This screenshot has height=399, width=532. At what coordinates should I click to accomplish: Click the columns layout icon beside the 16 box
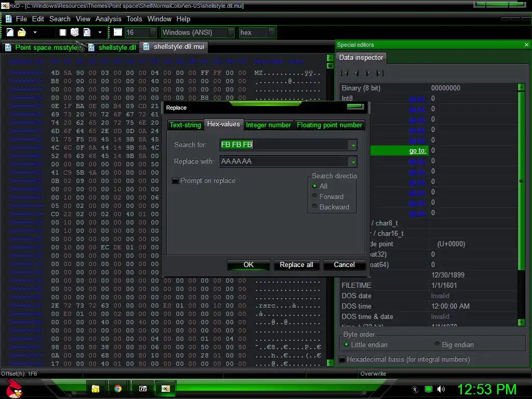[x=118, y=32]
